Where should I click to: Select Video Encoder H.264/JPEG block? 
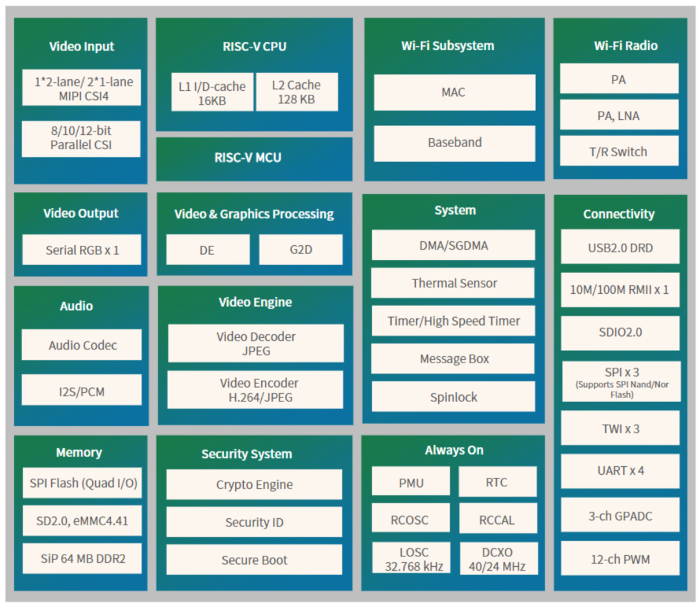click(255, 390)
